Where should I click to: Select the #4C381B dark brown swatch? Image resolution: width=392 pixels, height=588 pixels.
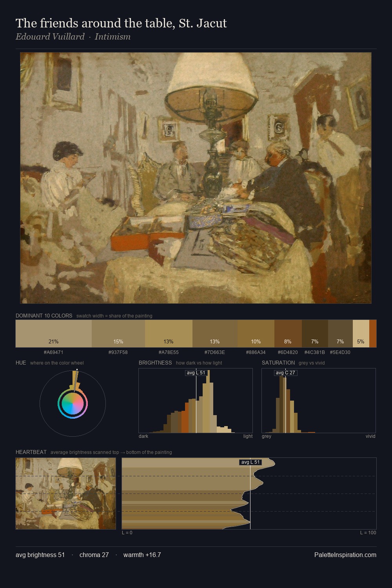(315, 334)
